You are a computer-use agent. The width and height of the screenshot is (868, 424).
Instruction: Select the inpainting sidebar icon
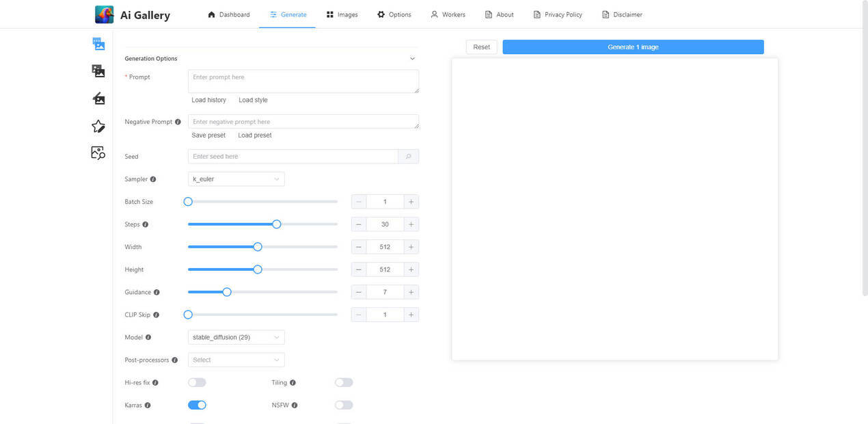click(98, 98)
